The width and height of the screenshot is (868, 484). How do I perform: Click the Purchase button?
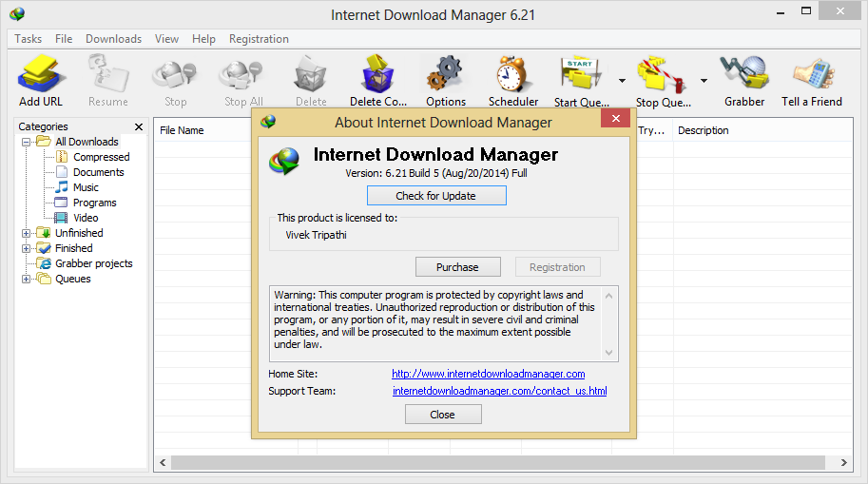pyautogui.click(x=458, y=267)
